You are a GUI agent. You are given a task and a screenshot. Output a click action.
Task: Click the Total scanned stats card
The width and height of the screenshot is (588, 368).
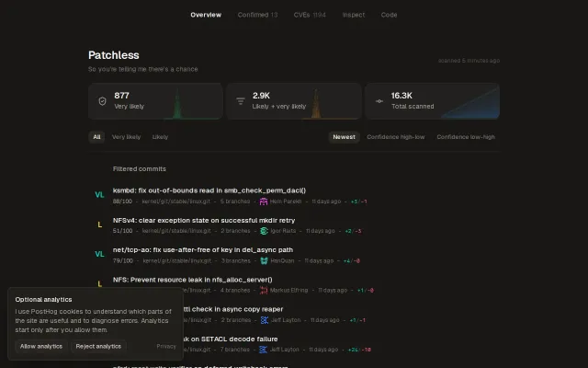(x=432, y=101)
